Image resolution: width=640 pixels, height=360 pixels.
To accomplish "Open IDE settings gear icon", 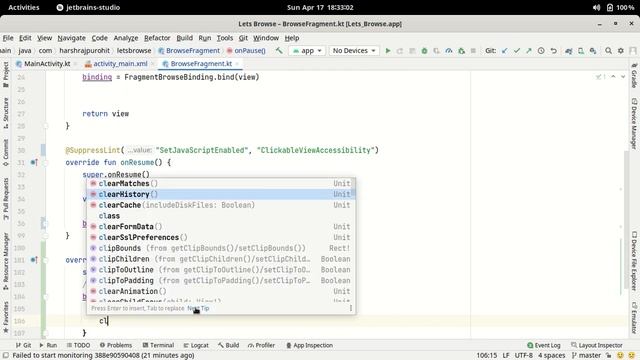I will 621,51.
